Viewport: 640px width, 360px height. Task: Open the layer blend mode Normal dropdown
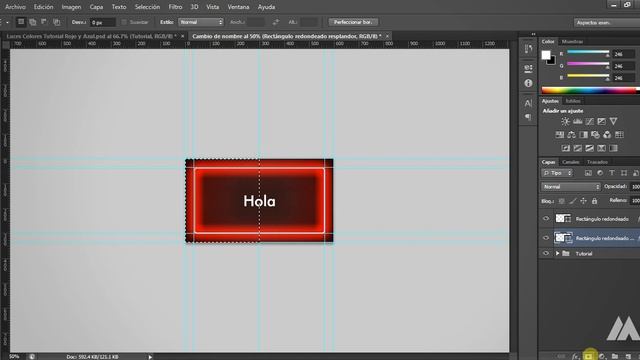[x=571, y=187]
